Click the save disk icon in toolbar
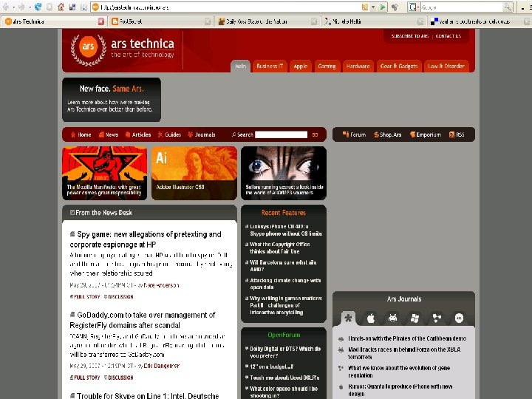Screen dimensions: 532x399 tap(72, 7)
